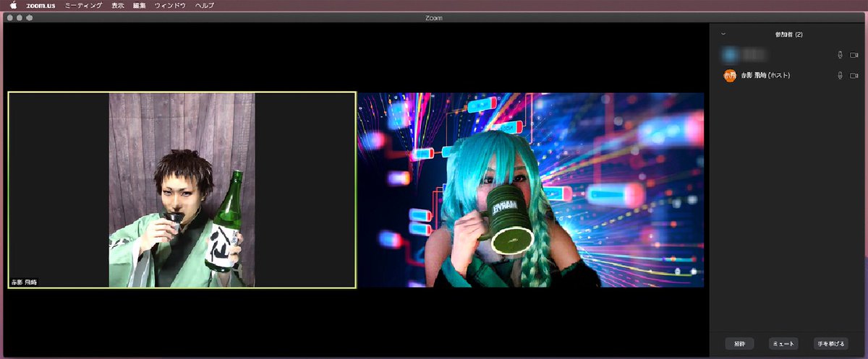The image size is (868, 359).
Task: Click the orange avatar of 赤影 飛崎
Action: coord(730,75)
